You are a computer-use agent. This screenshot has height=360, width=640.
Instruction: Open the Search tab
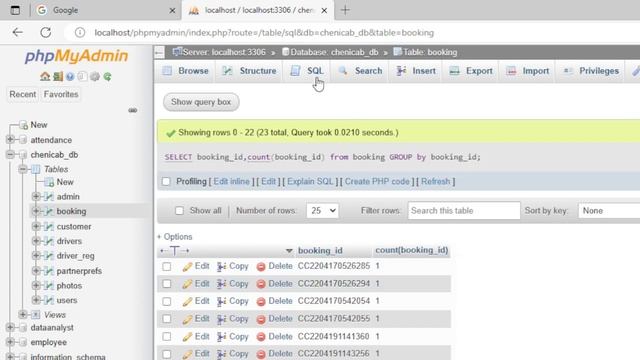[x=360, y=71]
